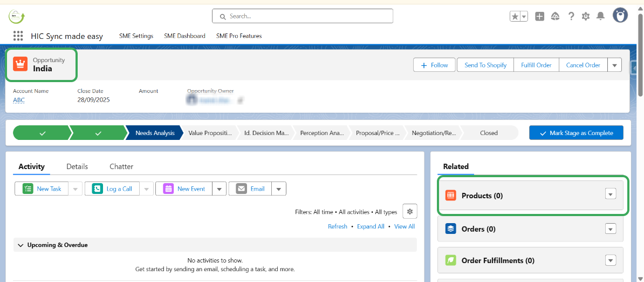Click the Opportunity crown icon
Screen dimensions: 644x282
point(20,64)
